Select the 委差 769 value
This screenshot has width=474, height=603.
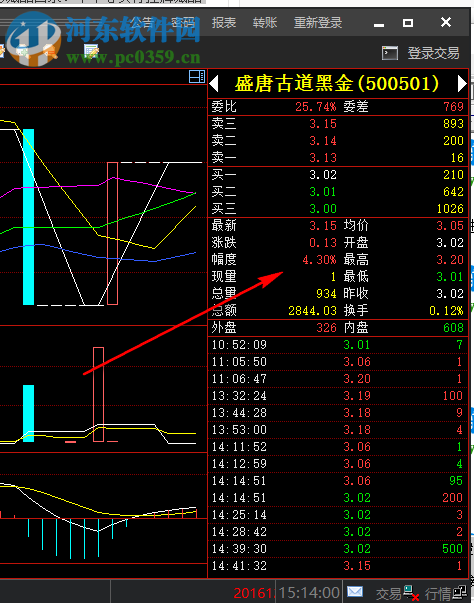(453, 107)
